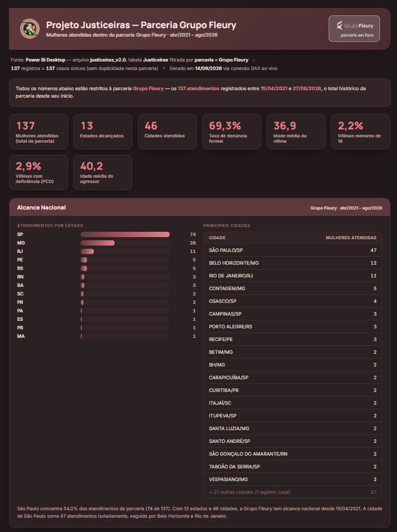The width and height of the screenshot is (397, 532).
Task: Click the 69,3% Taxa de denúncia formal card
Action: point(232,132)
